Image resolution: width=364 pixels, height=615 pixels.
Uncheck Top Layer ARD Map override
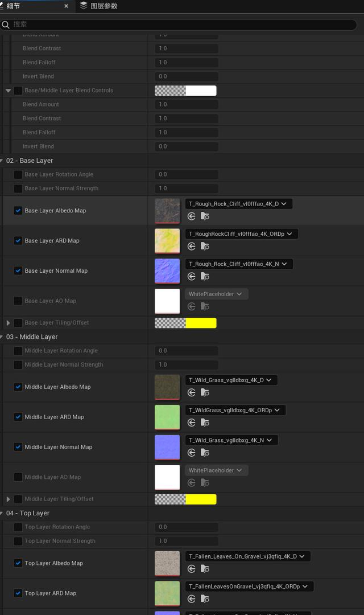pos(18,593)
